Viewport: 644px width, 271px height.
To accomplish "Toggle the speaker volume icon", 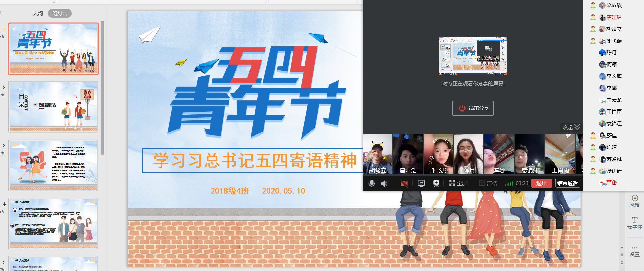I will [384, 183].
